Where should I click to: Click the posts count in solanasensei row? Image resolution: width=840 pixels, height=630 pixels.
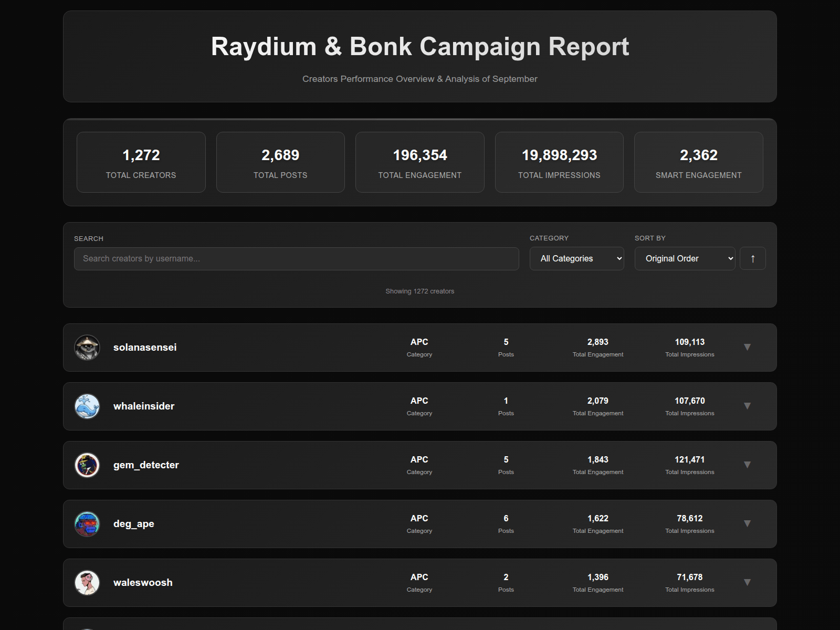coord(506,342)
